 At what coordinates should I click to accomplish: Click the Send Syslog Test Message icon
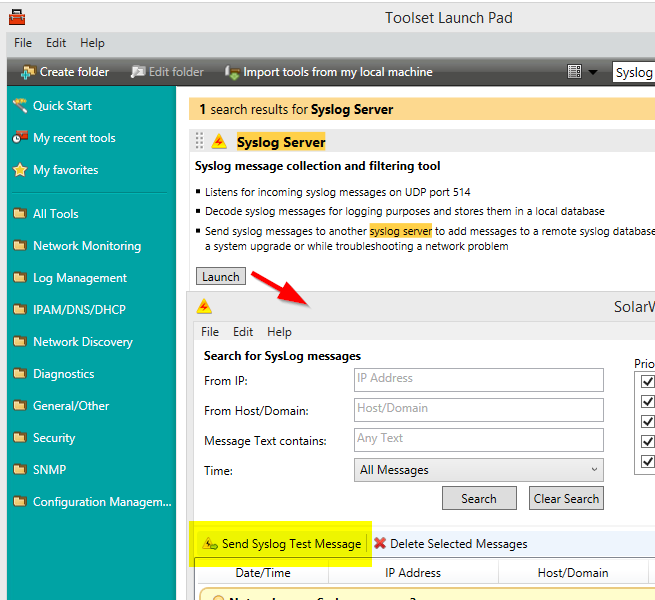[210, 544]
